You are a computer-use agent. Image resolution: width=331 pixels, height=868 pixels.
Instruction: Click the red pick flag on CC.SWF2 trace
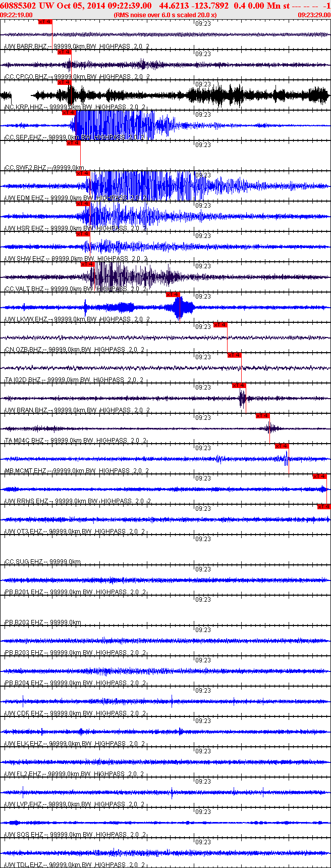(73, 143)
